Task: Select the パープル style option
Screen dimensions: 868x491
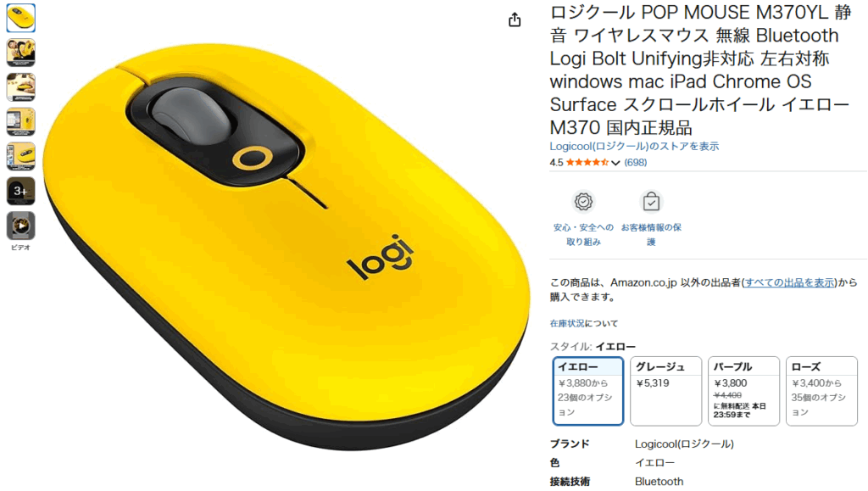Action: 743,391
